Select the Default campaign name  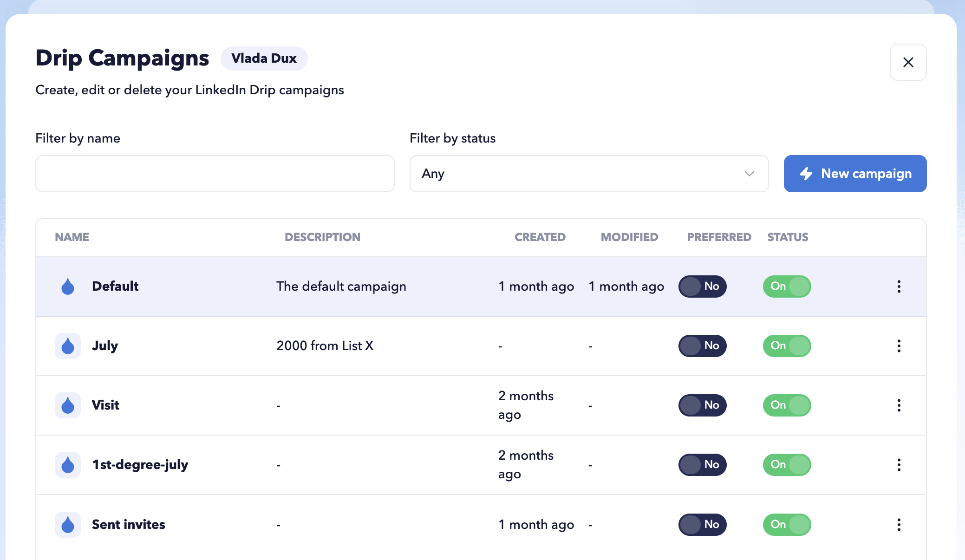pyautogui.click(x=115, y=286)
